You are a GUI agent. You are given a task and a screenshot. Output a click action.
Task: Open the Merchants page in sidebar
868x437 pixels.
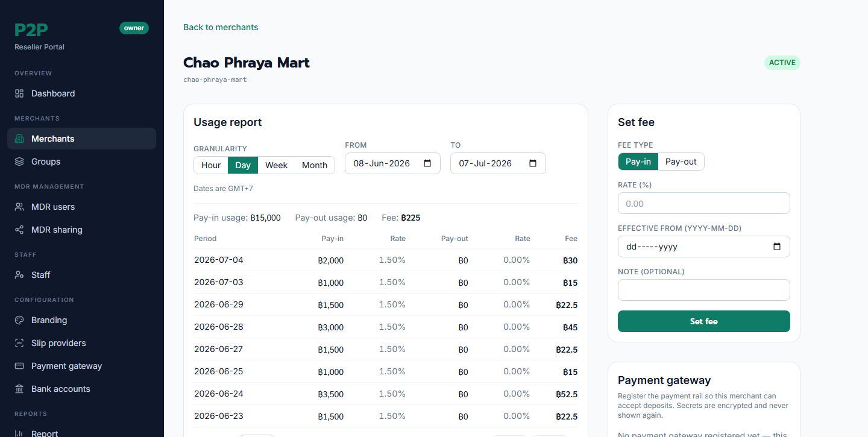pos(81,139)
